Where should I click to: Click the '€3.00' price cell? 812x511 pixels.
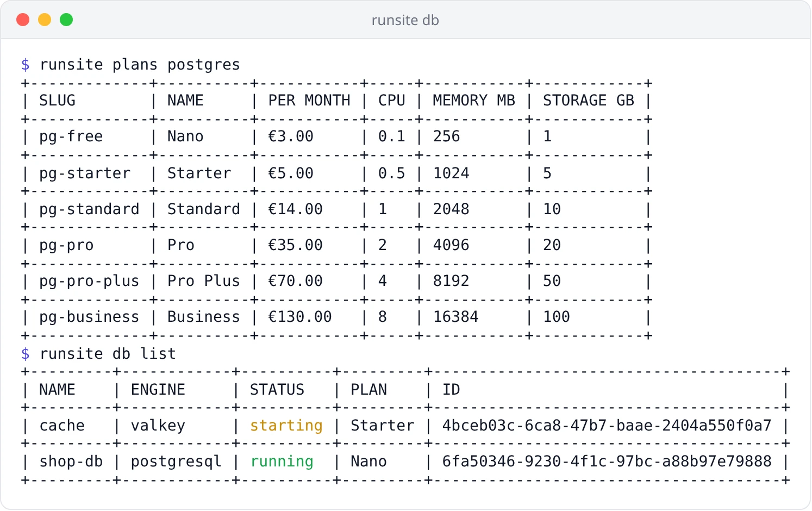[x=291, y=136]
